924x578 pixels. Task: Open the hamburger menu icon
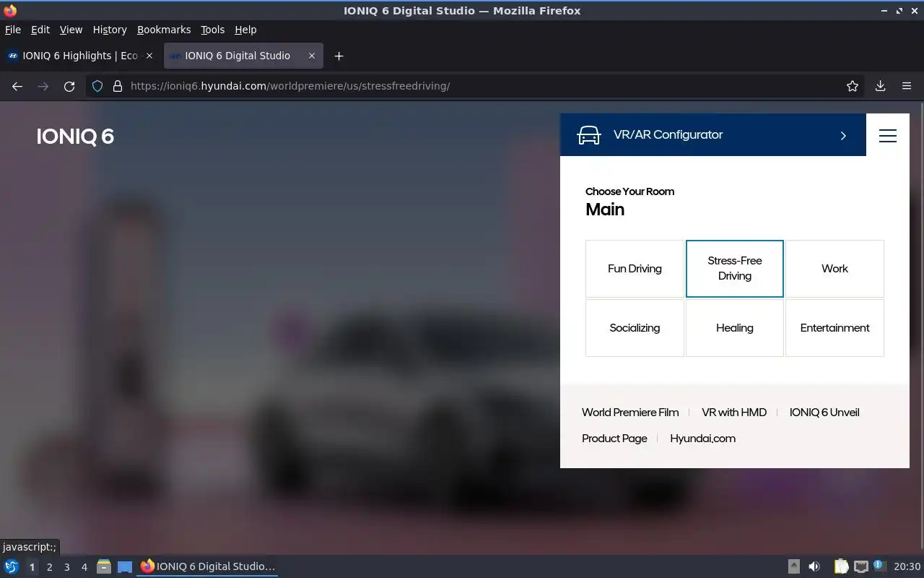(888, 135)
